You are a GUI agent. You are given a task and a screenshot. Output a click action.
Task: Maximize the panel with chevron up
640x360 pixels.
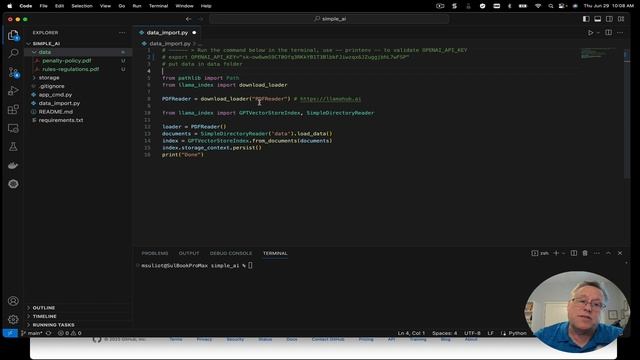coord(608,253)
